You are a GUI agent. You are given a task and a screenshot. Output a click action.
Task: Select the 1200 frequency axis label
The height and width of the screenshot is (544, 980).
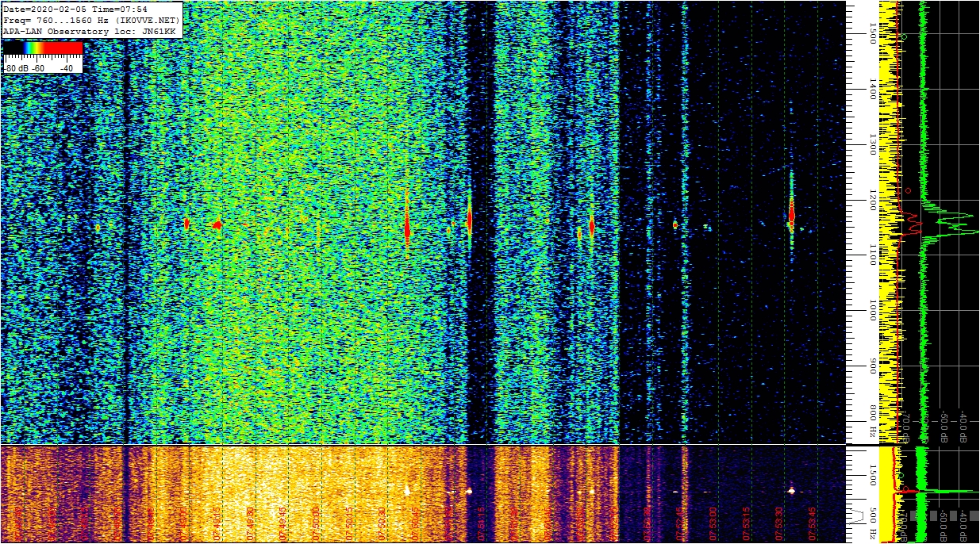(x=872, y=200)
